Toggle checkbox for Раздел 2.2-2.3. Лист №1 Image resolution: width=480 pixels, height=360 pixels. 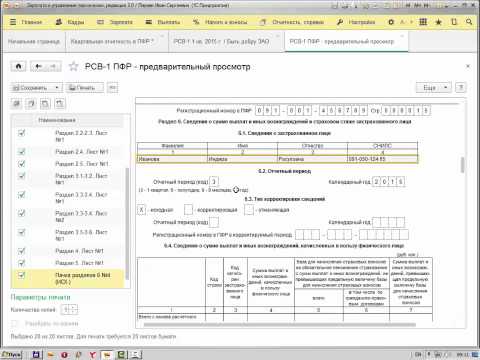[22, 133]
